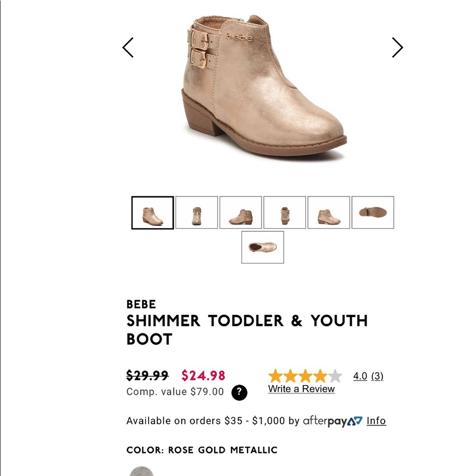This screenshot has height=476, width=476.
Task: Click the BEBE brand name
Action: click(140, 304)
